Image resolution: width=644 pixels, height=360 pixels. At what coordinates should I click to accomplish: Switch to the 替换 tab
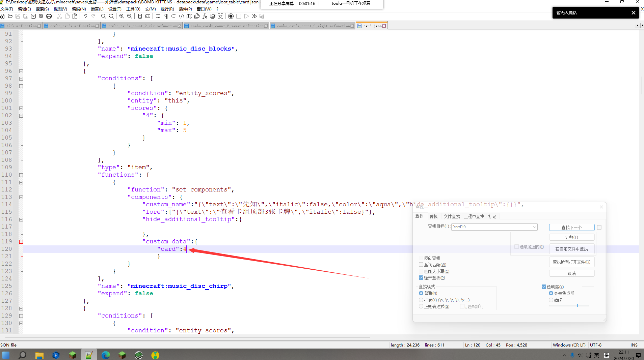pos(433,216)
